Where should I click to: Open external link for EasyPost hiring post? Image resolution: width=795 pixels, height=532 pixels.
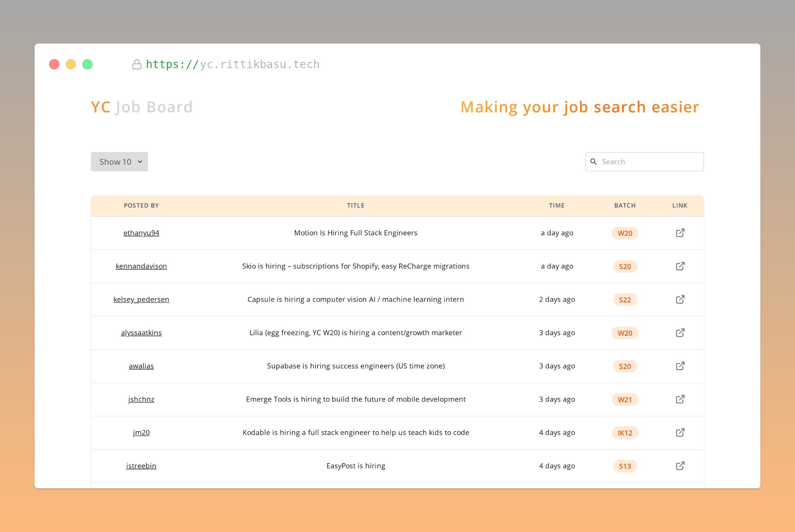coord(680,465)
